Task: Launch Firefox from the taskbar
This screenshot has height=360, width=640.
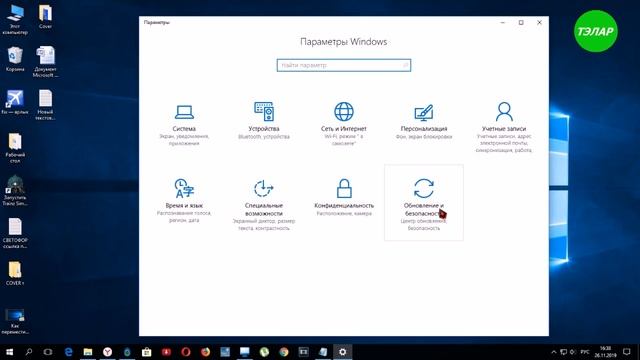Action: (205, 352)
